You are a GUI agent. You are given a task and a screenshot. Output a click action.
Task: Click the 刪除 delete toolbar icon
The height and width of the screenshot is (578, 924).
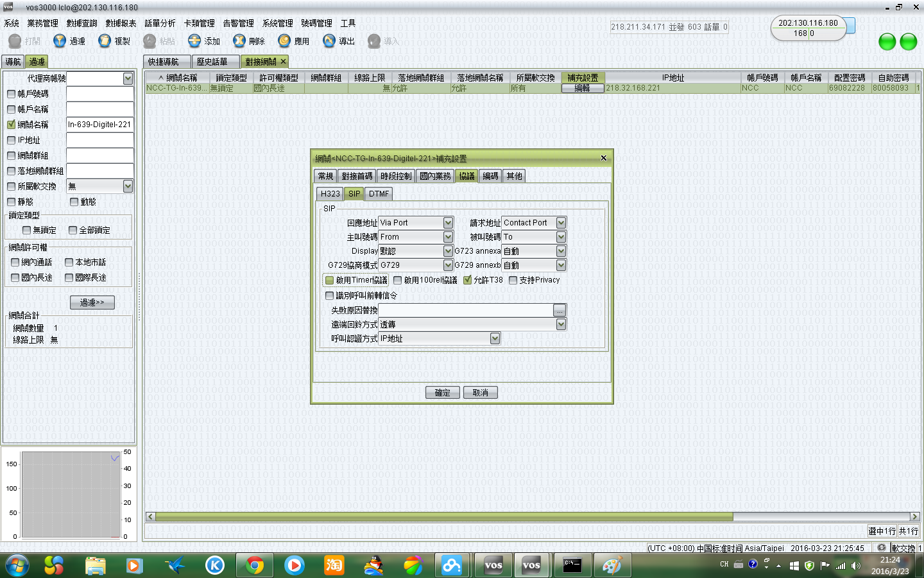tap(239, 40)
